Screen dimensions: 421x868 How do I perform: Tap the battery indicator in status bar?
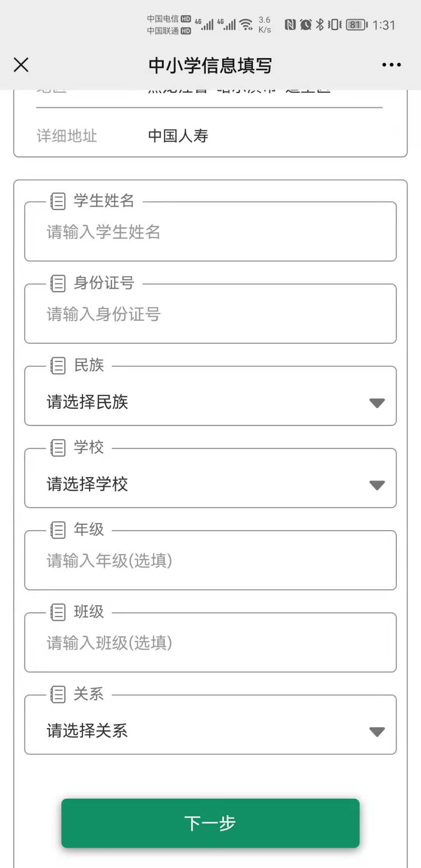(356, 25)
